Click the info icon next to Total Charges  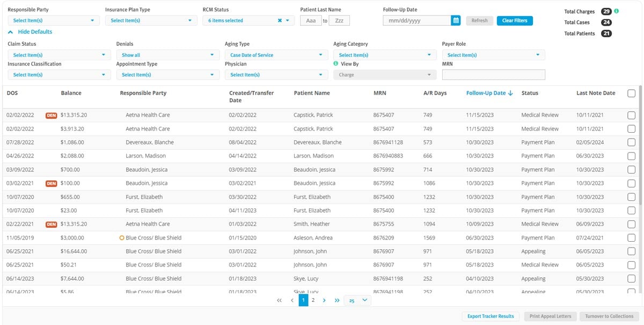[617, 11]
